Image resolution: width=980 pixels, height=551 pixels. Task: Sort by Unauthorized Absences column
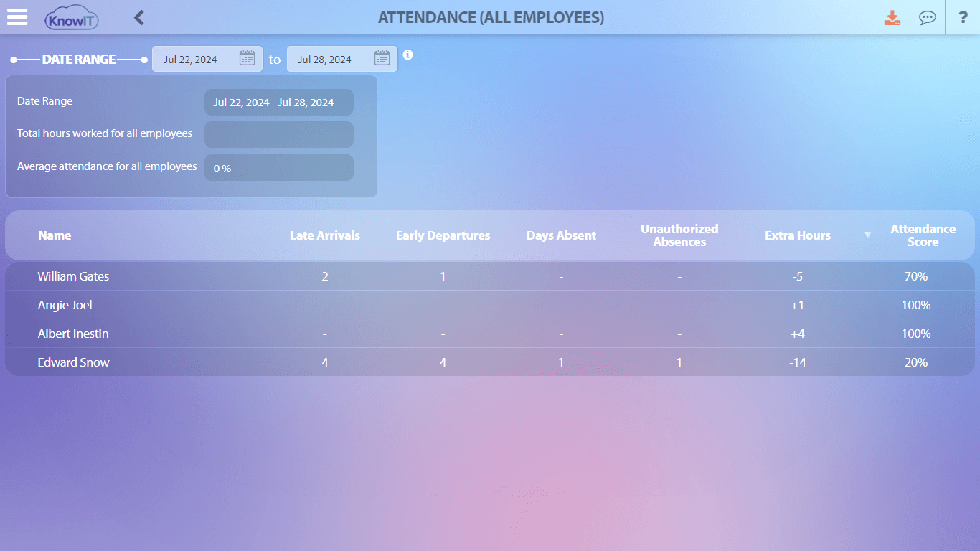(679, 235)
